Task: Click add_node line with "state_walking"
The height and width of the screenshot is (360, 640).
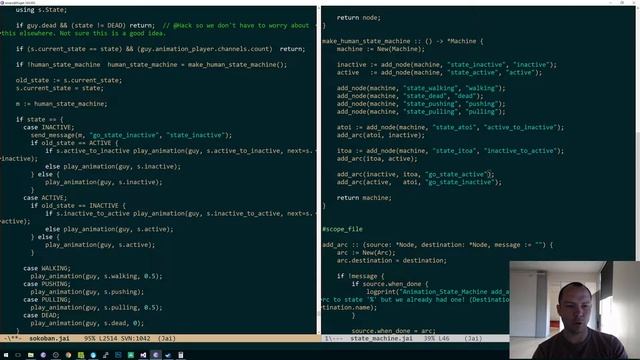Action: [421, 88]
